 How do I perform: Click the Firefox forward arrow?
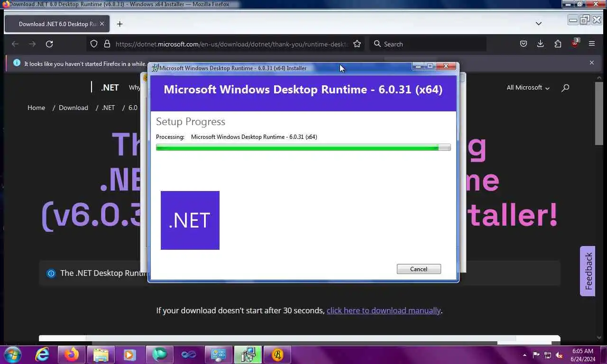point(32,44)
